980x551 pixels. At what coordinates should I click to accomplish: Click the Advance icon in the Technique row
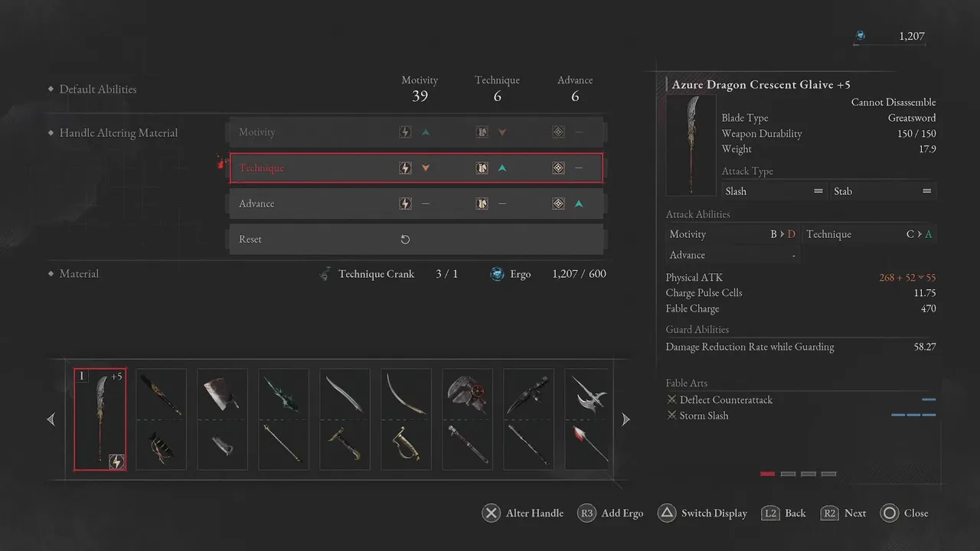pos(559,168)
